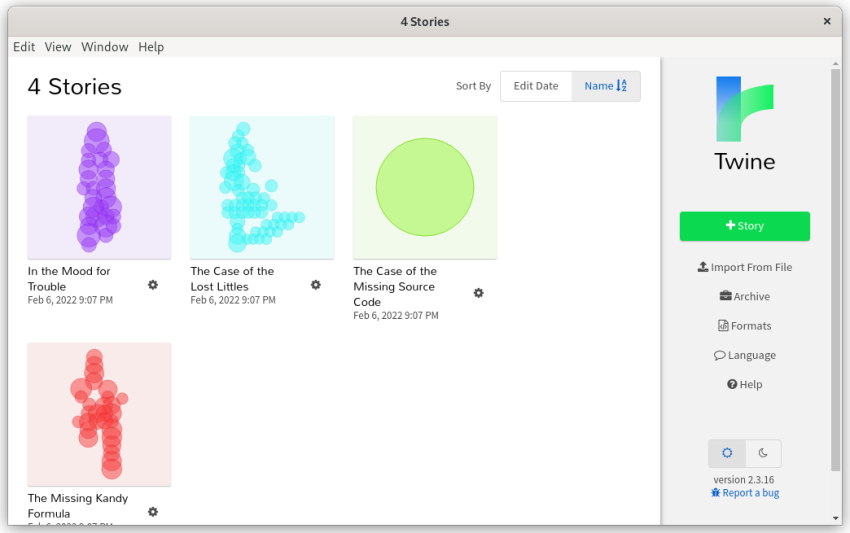Click Import From File
The width and height of the screenshot is (850, 533).
coord(744,267)
